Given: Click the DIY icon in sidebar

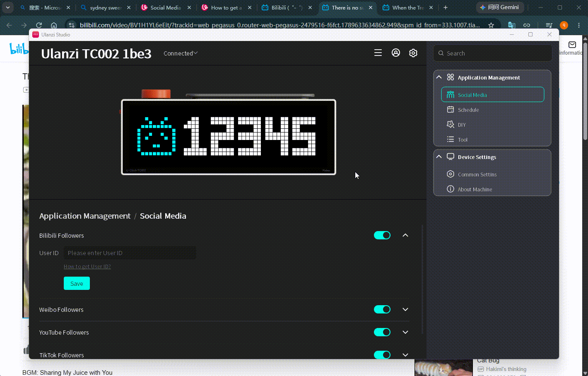Looking at the screenshot, I should (451, 125).
